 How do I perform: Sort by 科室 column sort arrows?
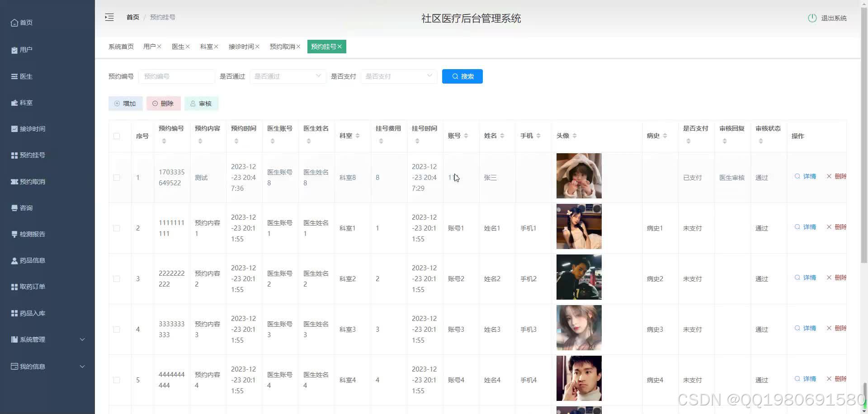tap(358, 136)
